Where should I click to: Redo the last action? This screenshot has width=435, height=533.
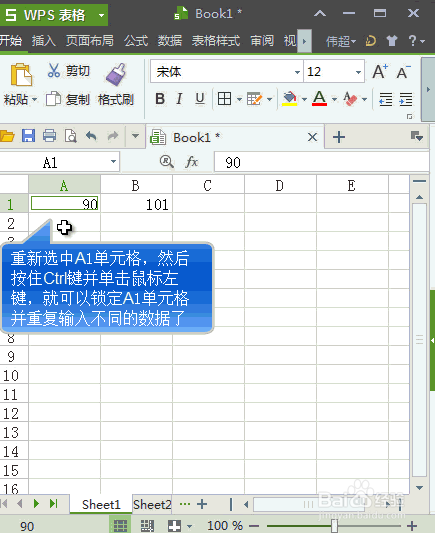[x=113, y=136]
